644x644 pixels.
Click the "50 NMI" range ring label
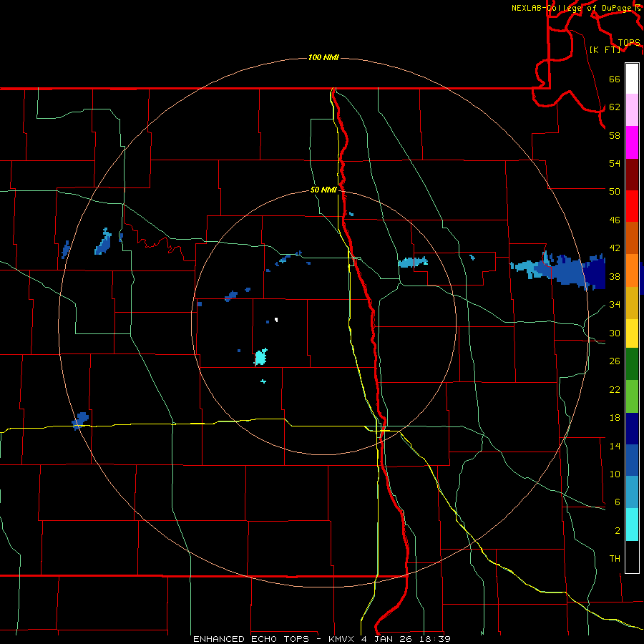point(323,190)
